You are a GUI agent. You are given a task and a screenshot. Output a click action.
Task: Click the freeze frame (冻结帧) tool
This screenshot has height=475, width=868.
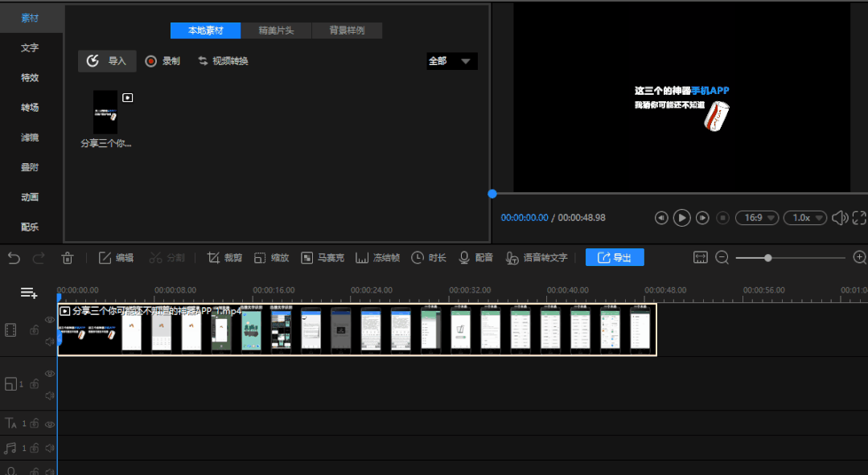click(377, 258)
